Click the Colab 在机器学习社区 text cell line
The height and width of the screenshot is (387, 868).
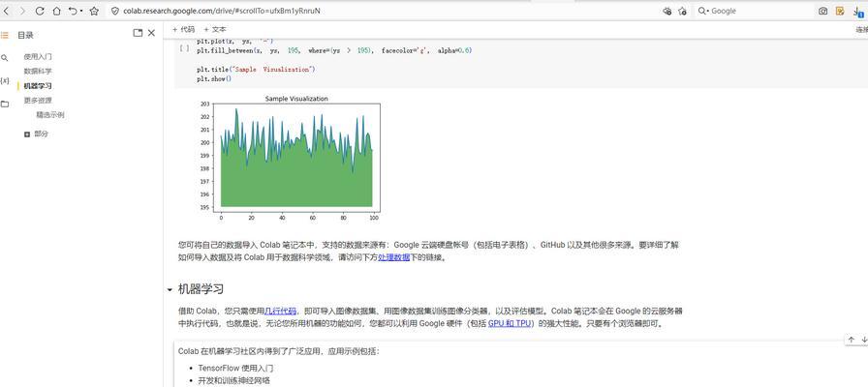(279, 351)
